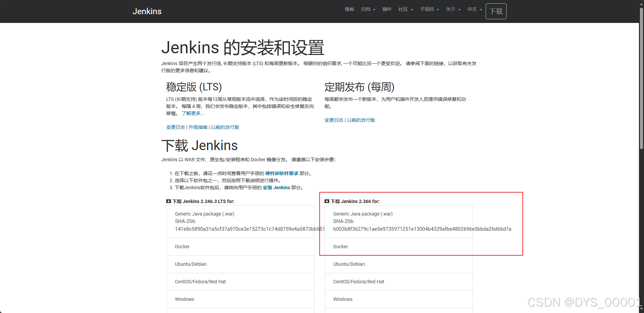
Task: Open the 中文 language dropdown
Action: coord(475,9)
